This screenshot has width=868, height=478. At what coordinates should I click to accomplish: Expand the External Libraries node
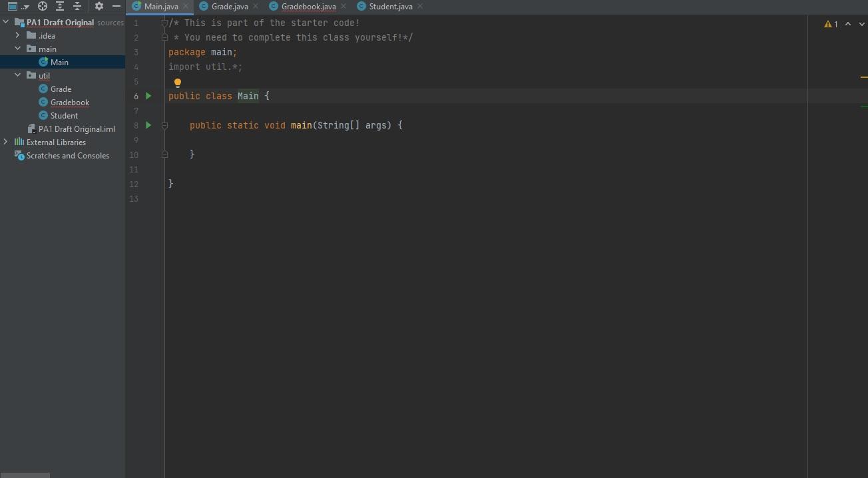5,142
